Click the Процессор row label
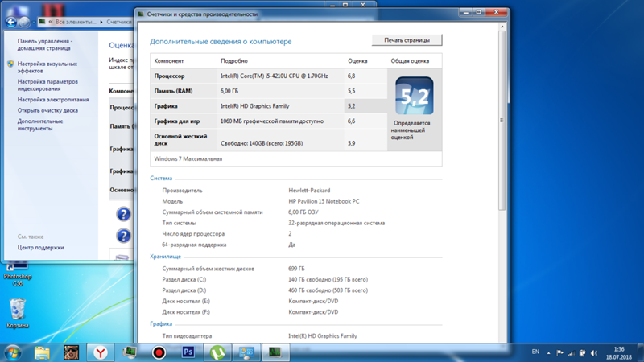Screen dimensions: 644x362 point(169,76)
